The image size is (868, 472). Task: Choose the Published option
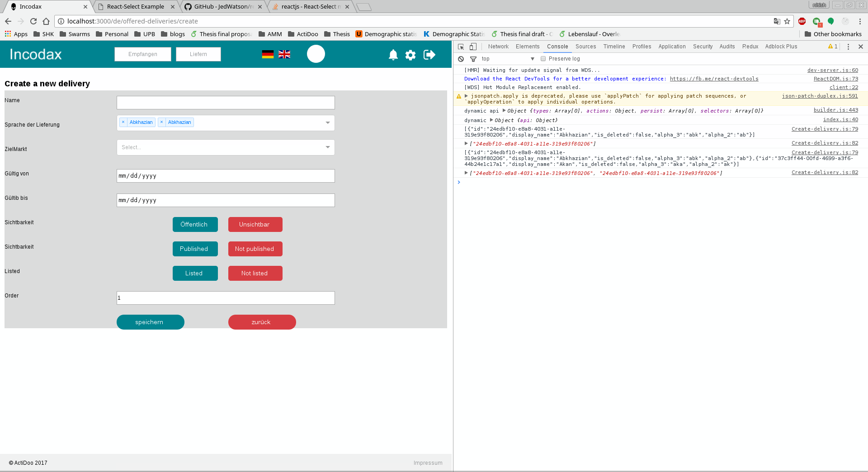click(195, 249)
